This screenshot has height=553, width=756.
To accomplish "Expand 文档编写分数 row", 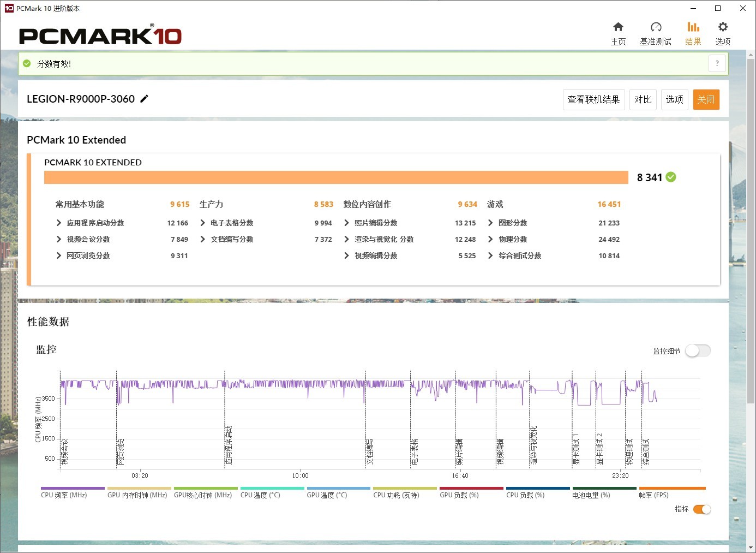I will pyautogui.click(x=203, y=239).
